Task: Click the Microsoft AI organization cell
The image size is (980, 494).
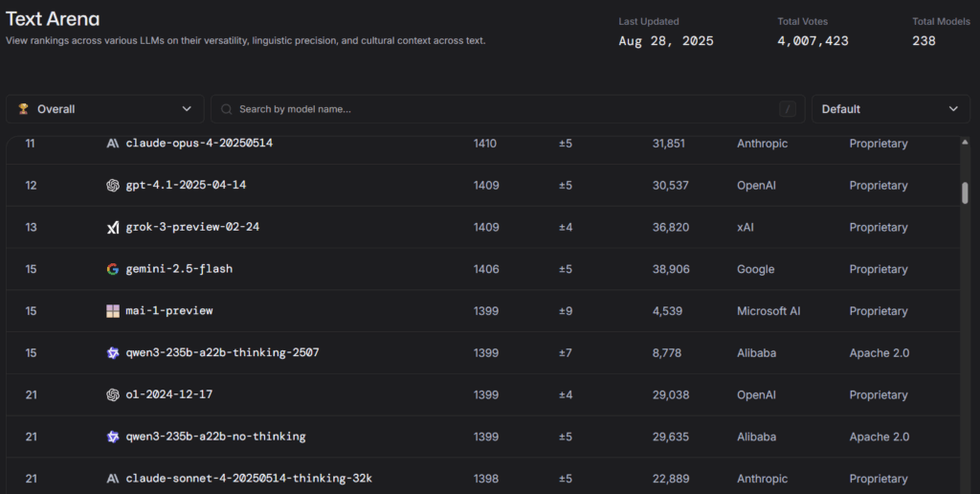Action: pos(768,311)
